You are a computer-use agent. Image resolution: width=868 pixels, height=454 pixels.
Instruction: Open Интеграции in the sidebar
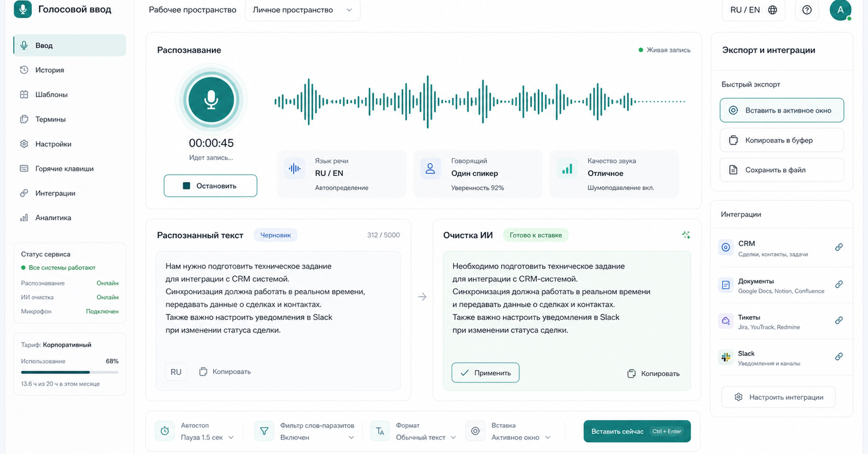70,193
